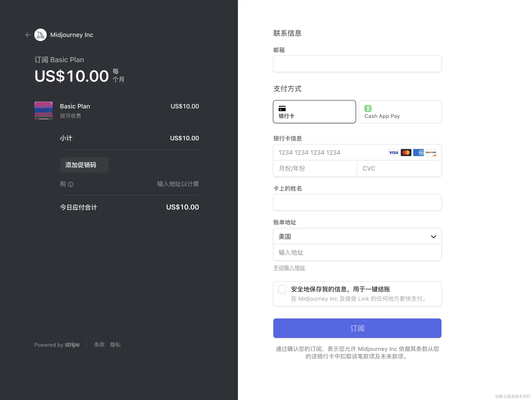Click the country dropdown chevron arrow
Viewport: 532px width, 400px height.
[433, 237]
